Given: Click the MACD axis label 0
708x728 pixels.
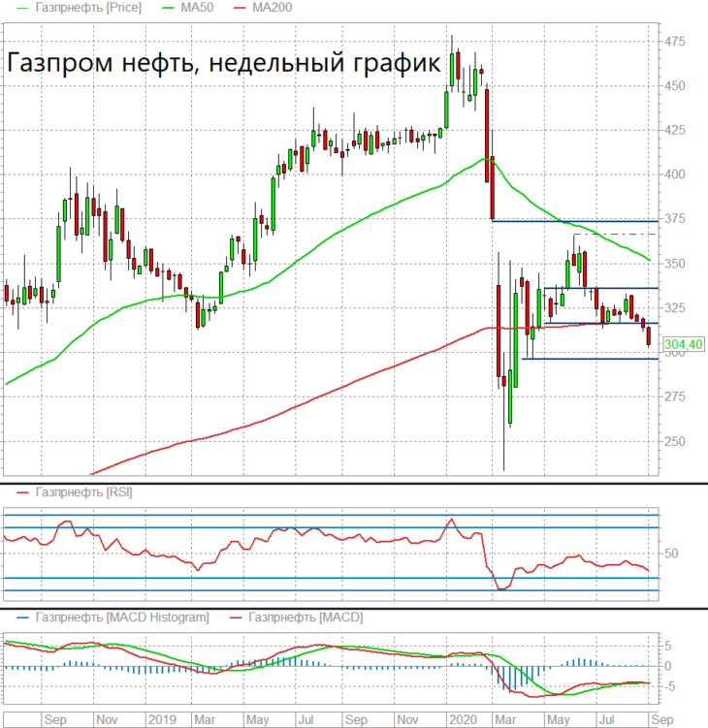Looking at the screenshot, I should (668, 666).
